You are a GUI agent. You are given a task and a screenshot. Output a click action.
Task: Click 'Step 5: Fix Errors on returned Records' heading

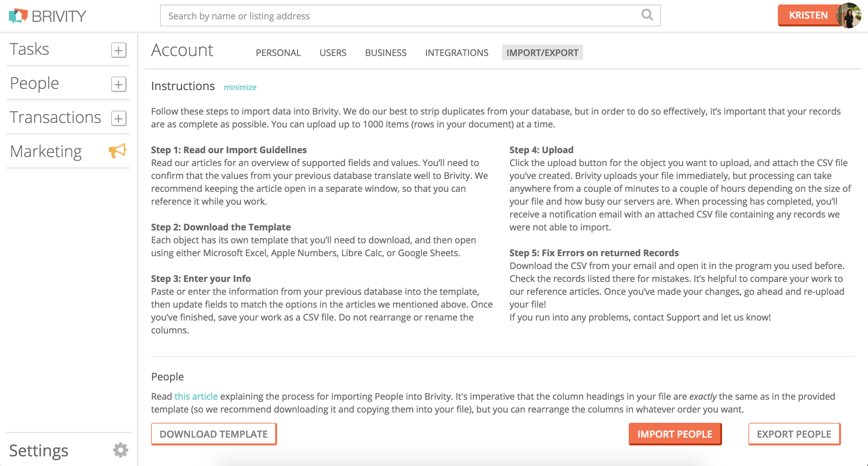click(x=594, y=253)
